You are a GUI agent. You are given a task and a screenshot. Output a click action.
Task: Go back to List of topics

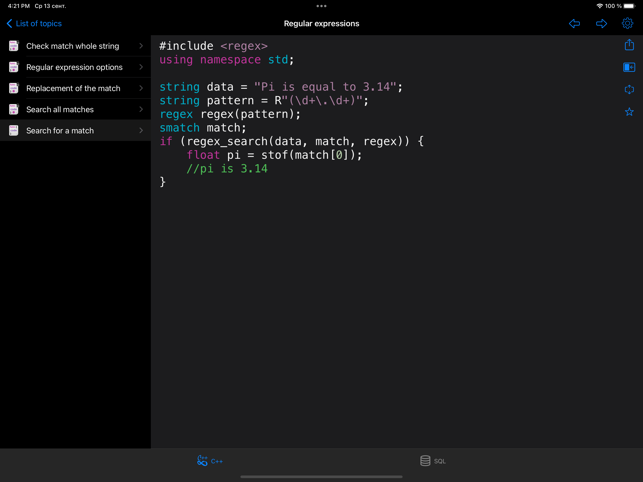pos(34,23)
